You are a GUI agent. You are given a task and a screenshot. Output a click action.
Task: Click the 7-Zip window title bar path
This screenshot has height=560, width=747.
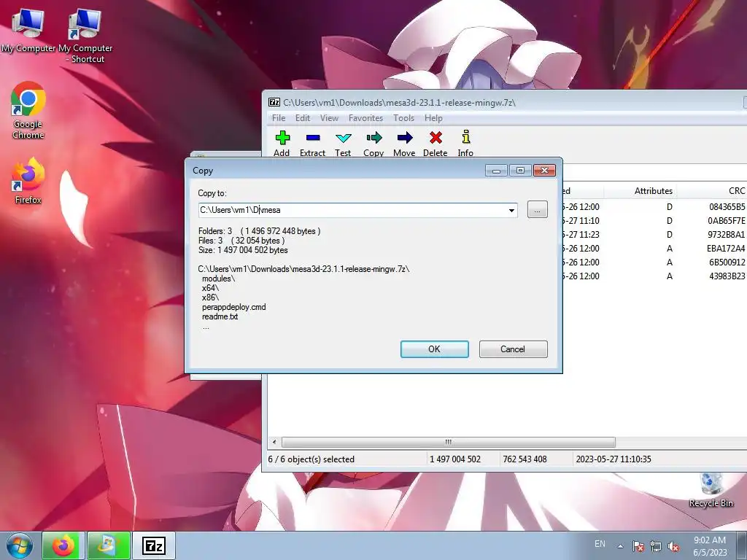click(x=399, y=103)
